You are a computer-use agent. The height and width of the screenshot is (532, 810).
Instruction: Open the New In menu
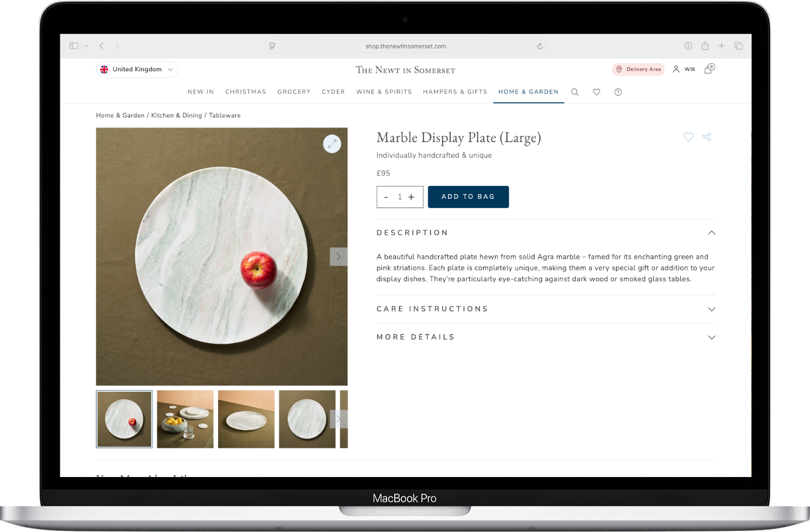pos(201,92)
